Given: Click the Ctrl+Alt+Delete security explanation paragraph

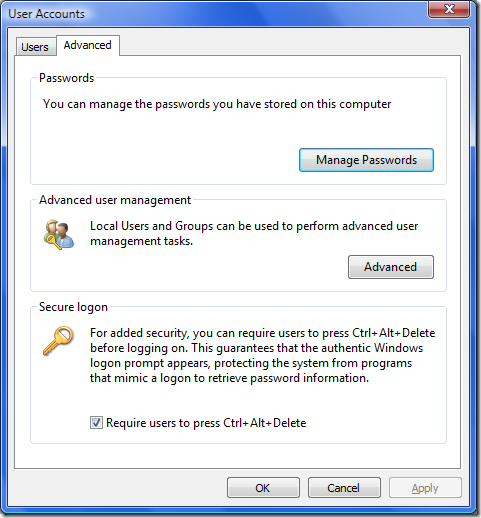Looking at the screenshot, I should point(262,355).
